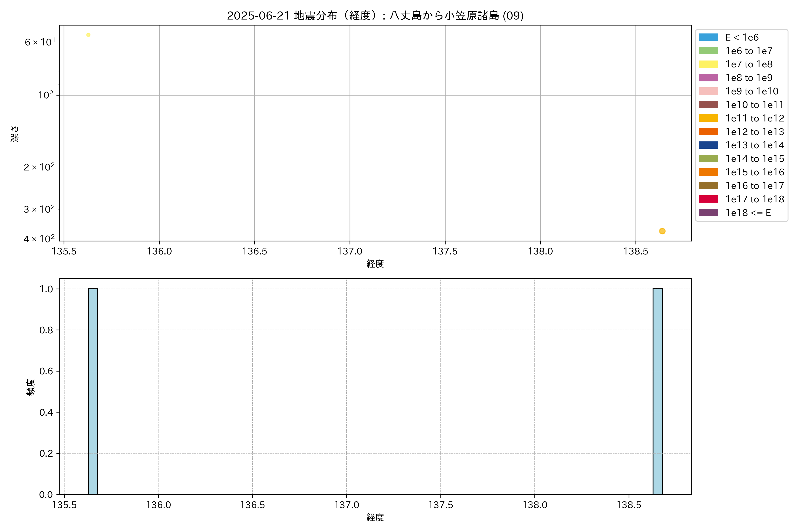Screen dimensions: 798x532
Task: Click the light blue histogram bar at 135.65
Action: (x=93, y=391)
